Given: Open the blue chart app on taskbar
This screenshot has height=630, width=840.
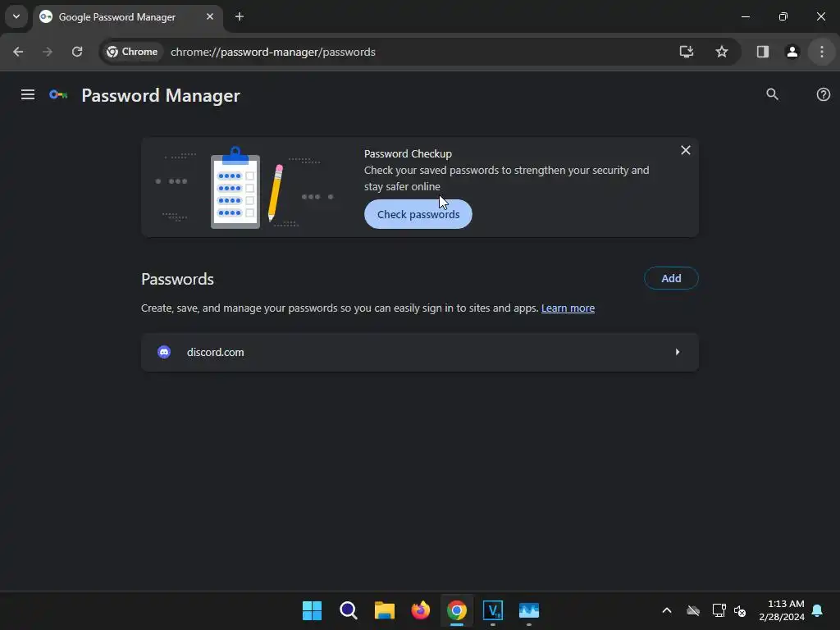Looking at the screenshot, I should (x=529, y=610).
